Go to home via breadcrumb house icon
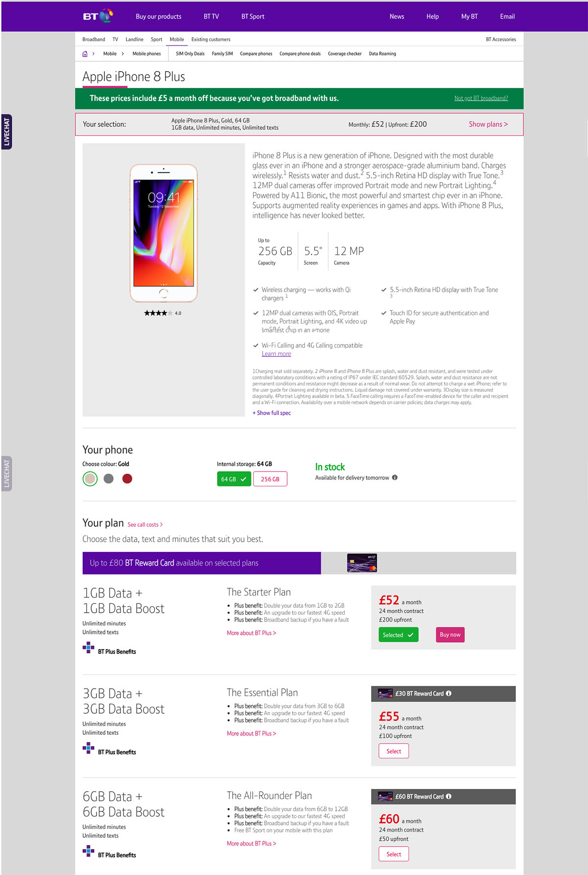588x875 pixels. click(85, 54)
